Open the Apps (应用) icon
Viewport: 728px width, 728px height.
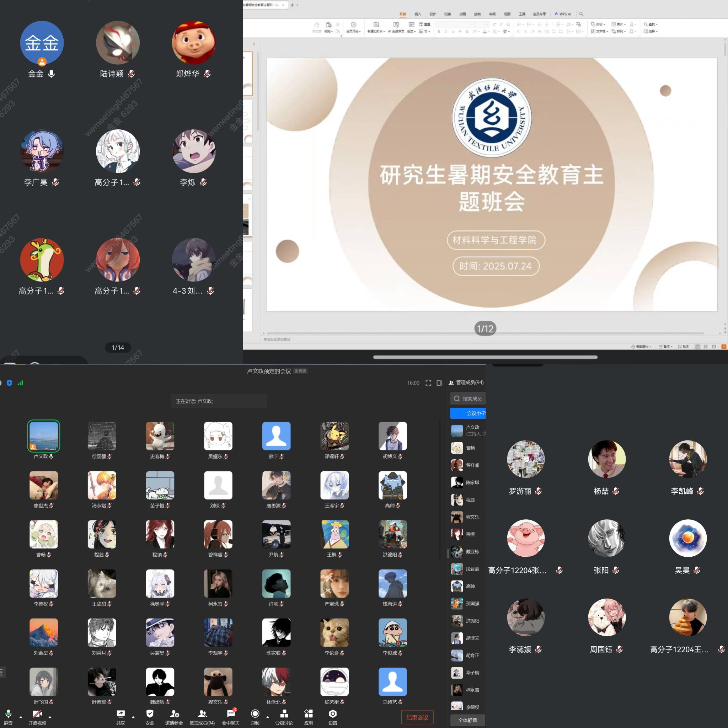[309, 714]
